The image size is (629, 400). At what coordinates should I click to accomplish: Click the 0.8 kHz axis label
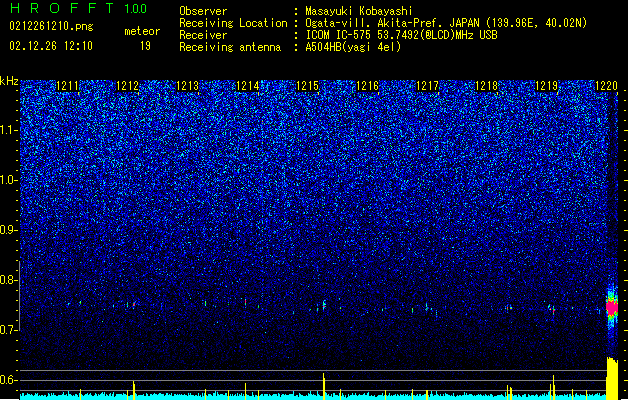pos(8,280)
